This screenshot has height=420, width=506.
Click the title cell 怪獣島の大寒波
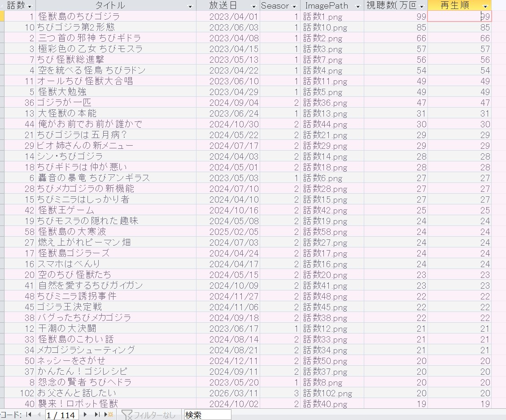tap(116, 232)
